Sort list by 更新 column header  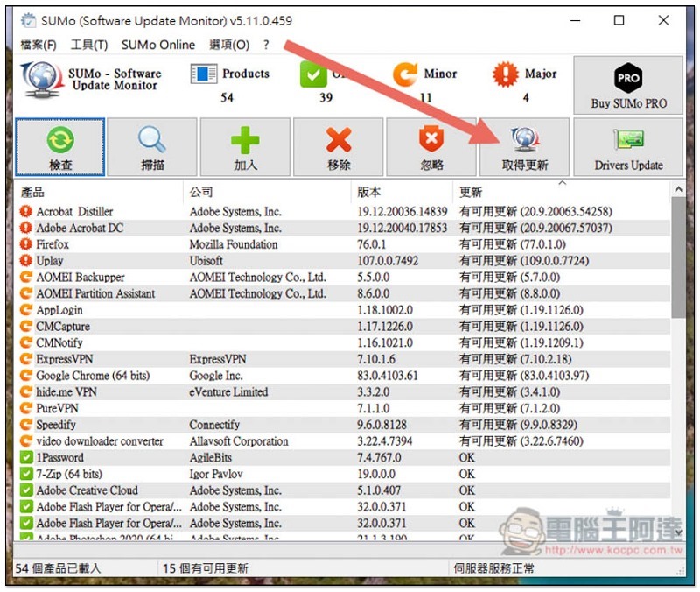[x=560, y=192]
